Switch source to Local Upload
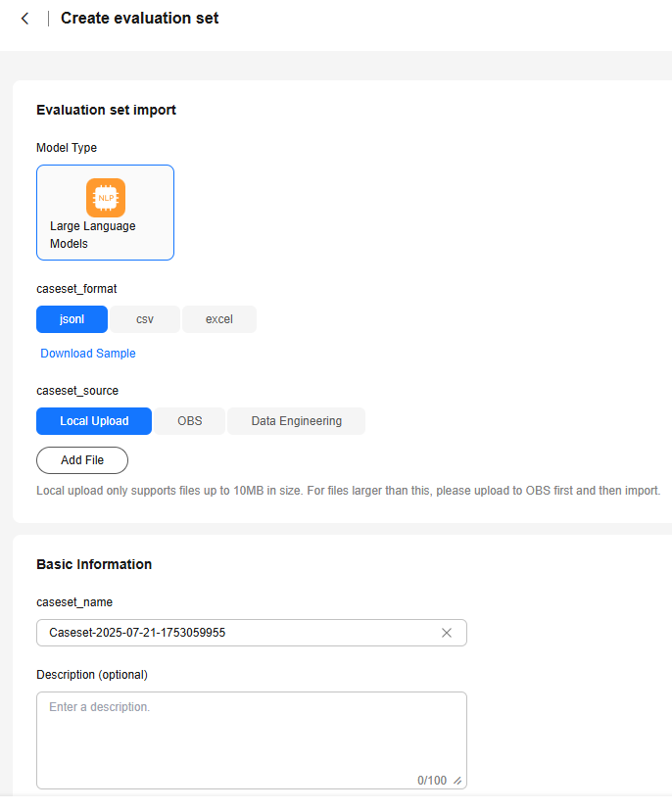 pyautogui.click(x=94, y=421)
